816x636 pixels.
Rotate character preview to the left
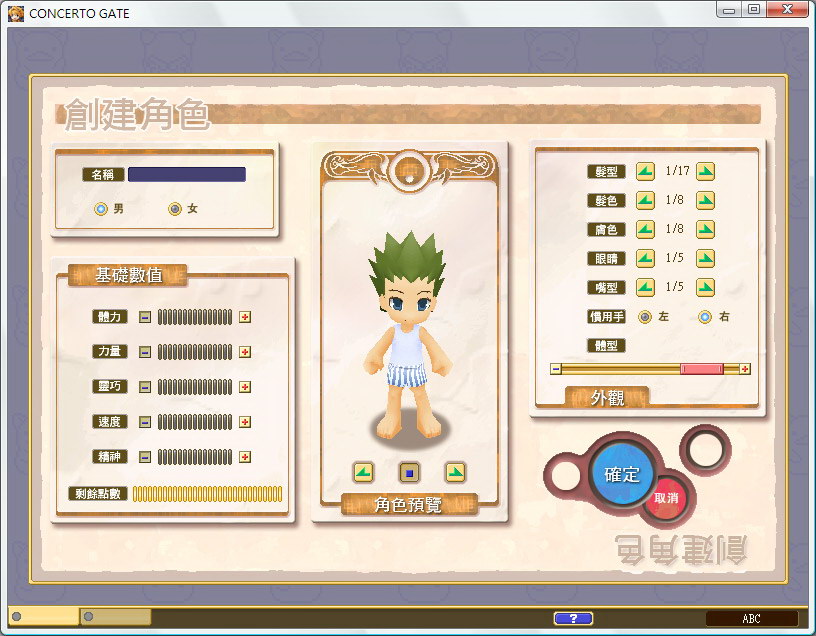click(363, 472)
